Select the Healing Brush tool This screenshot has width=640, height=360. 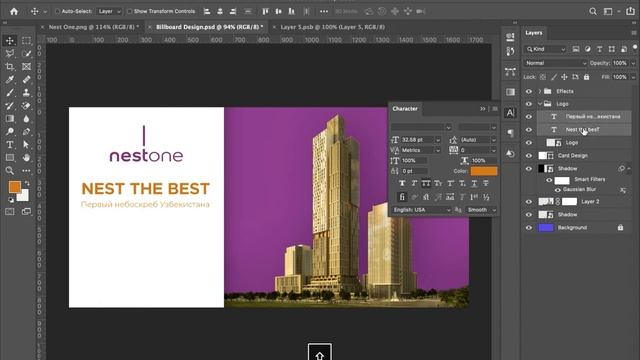point(27,80)
